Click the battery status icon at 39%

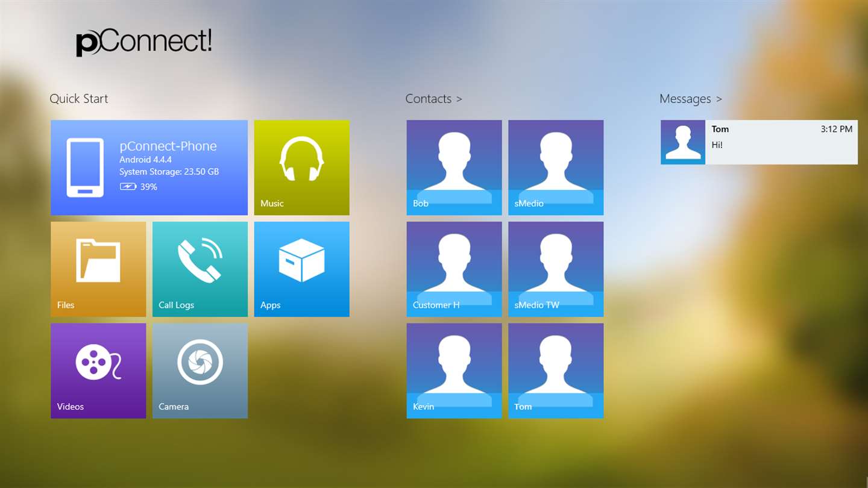point(128,187)
